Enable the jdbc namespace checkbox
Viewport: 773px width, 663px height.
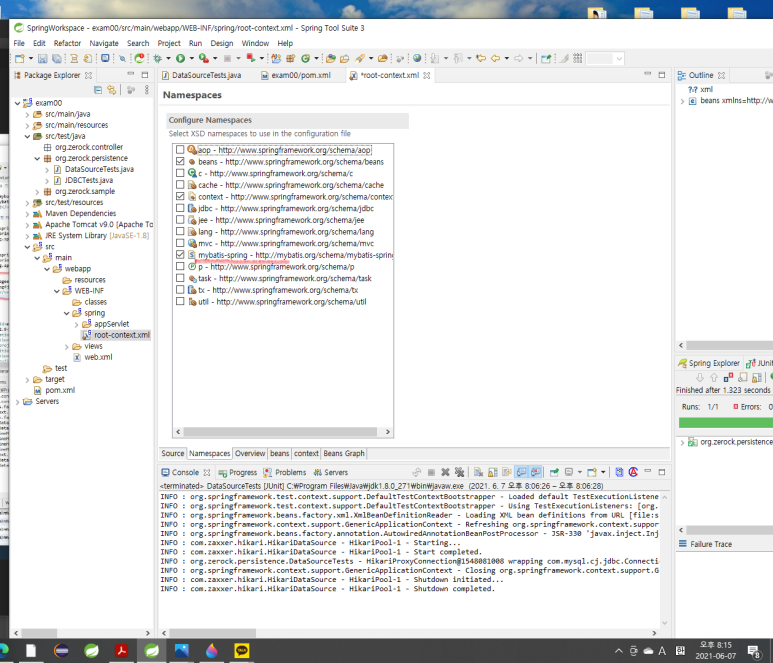[x=180, y=208]
